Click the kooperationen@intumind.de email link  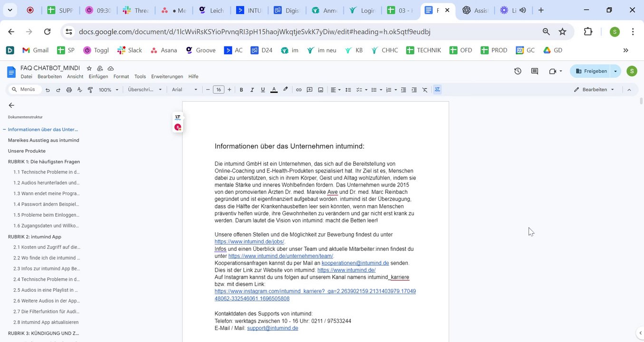355,263
